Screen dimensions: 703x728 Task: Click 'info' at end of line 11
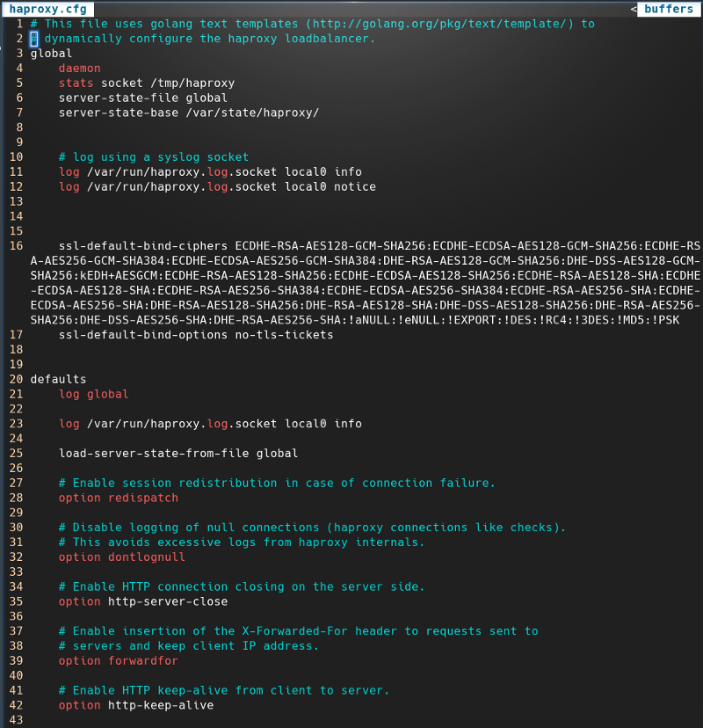point(348,171)
